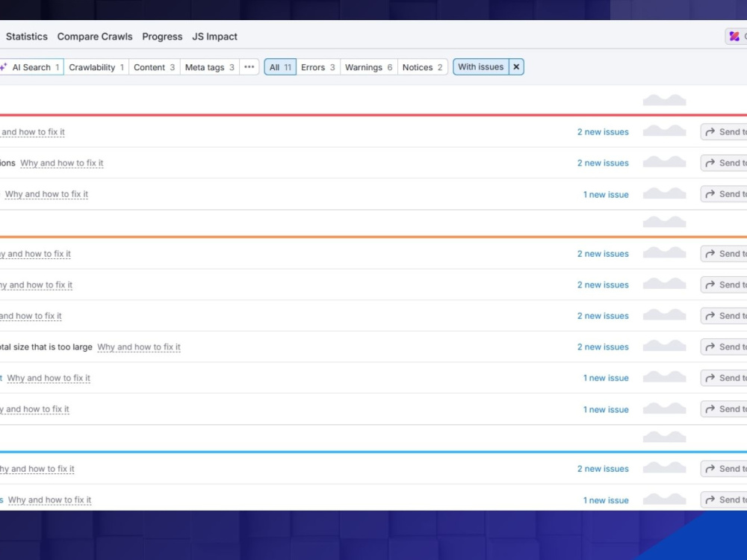Image resolution: width=747 pixels, height=560 pixels.
Task: Open '2 new issues' in second warnings row
Action: click(603, 284)
